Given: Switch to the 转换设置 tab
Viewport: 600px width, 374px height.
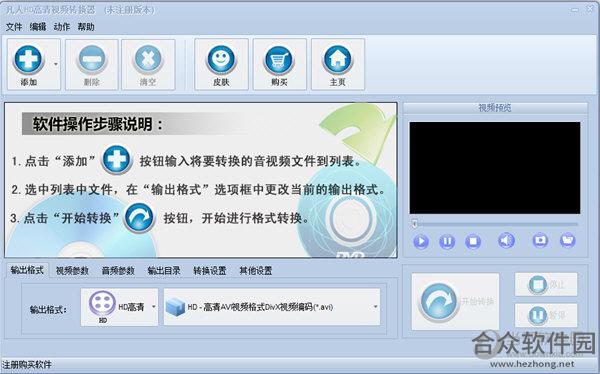Looking at the screenshot, I should 210,271.
